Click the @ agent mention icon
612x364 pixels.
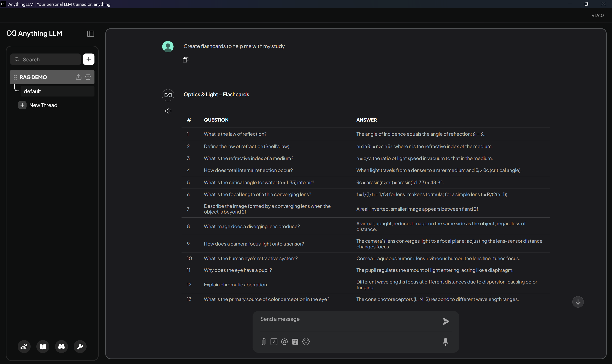284,342
